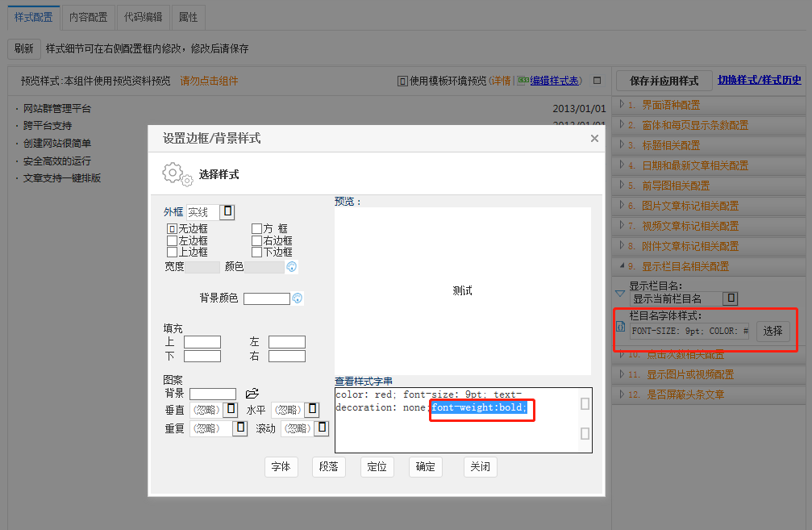
Task: Click the 请勿点击组件 orange text
Action: point(209,81)
